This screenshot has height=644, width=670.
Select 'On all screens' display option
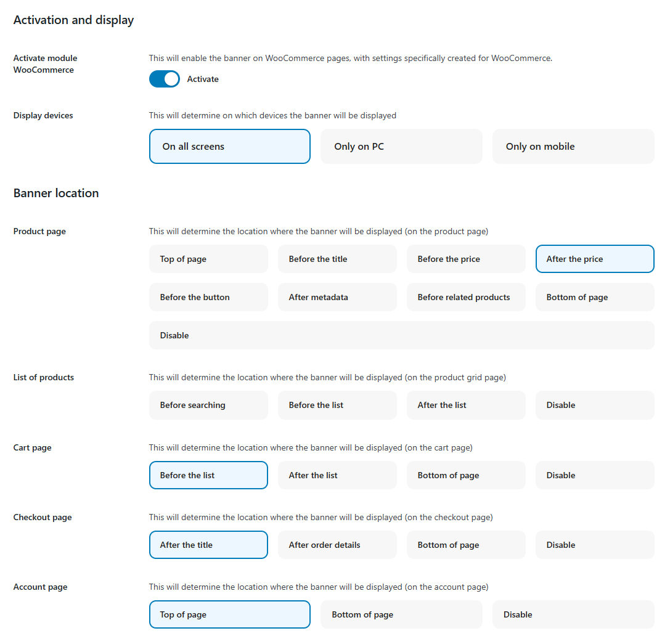229,147
